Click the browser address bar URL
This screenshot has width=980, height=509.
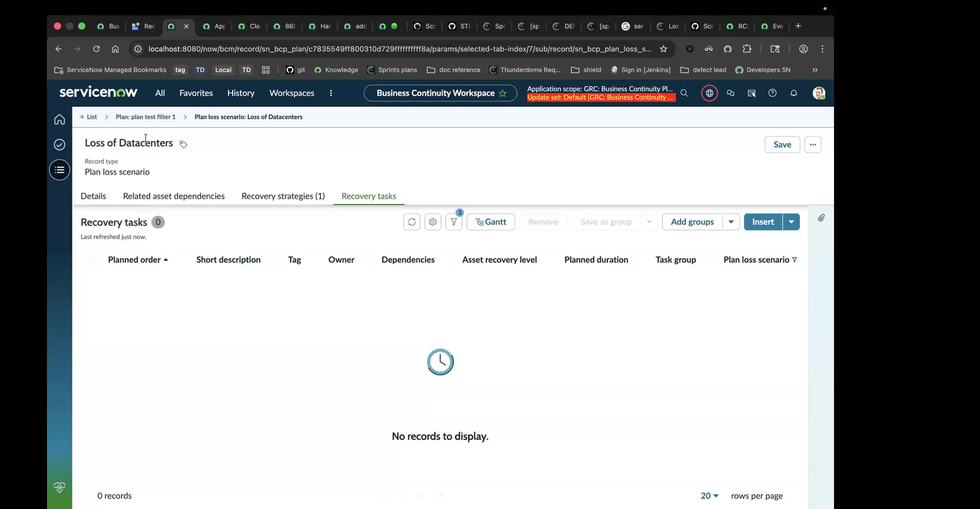(400, 49)
